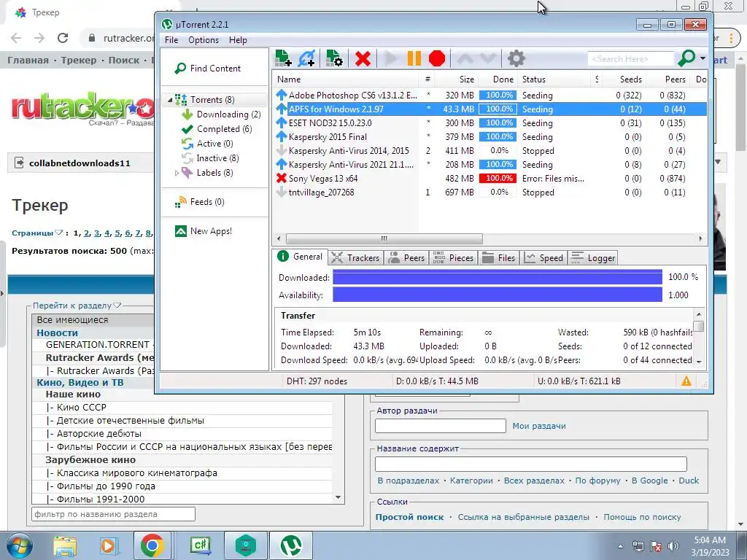Select tntvillage_207268 torrent row
The height and width of the screenshot is (560, 747).
[489, 192]
